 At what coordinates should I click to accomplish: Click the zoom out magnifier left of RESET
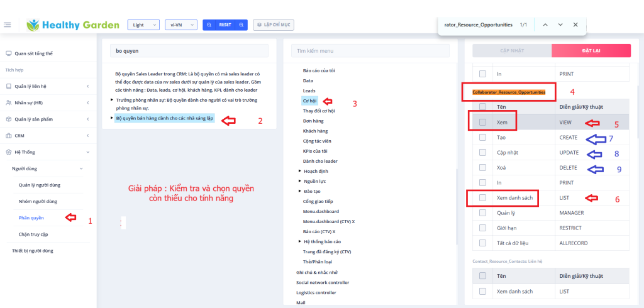[x=209, y=25]
